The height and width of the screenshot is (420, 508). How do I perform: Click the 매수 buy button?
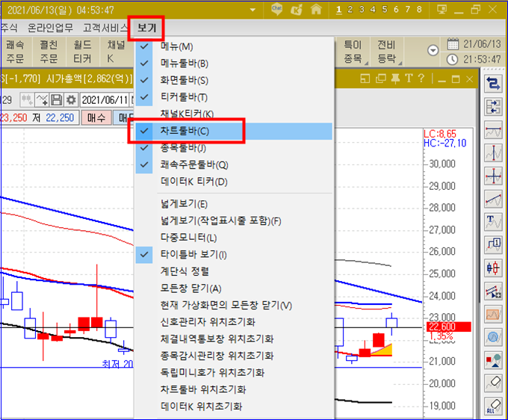(96, 117)
